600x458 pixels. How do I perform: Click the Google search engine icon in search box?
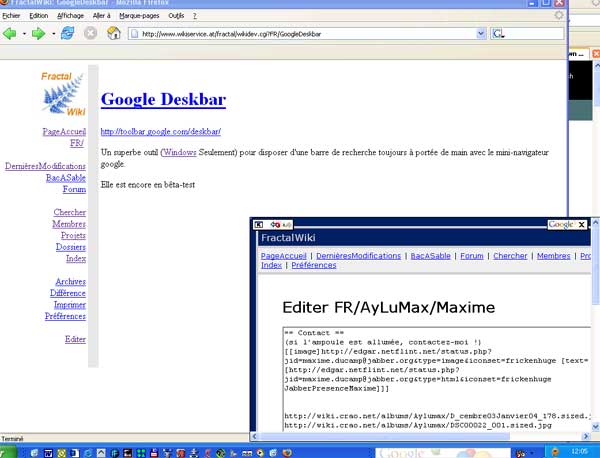(x=498, y=34)
